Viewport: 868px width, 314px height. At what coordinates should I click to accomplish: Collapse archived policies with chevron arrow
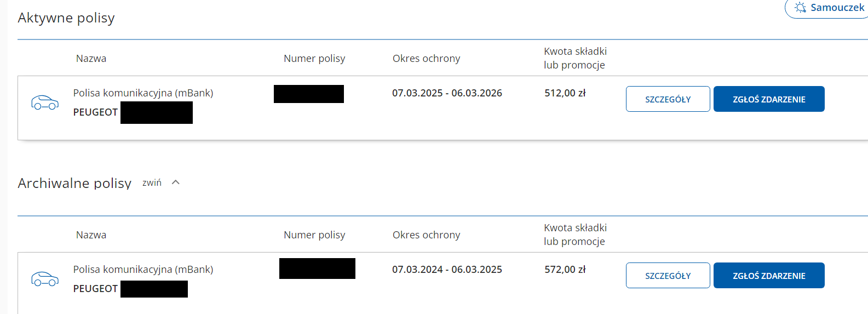pos(176,182)
